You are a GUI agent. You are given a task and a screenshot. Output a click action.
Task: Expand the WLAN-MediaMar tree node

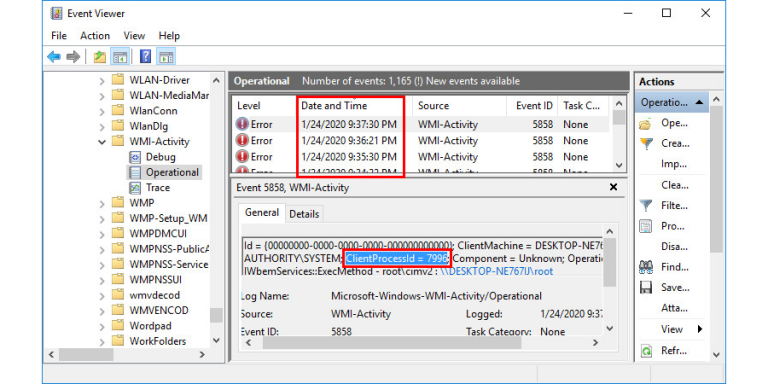(102, 96)
